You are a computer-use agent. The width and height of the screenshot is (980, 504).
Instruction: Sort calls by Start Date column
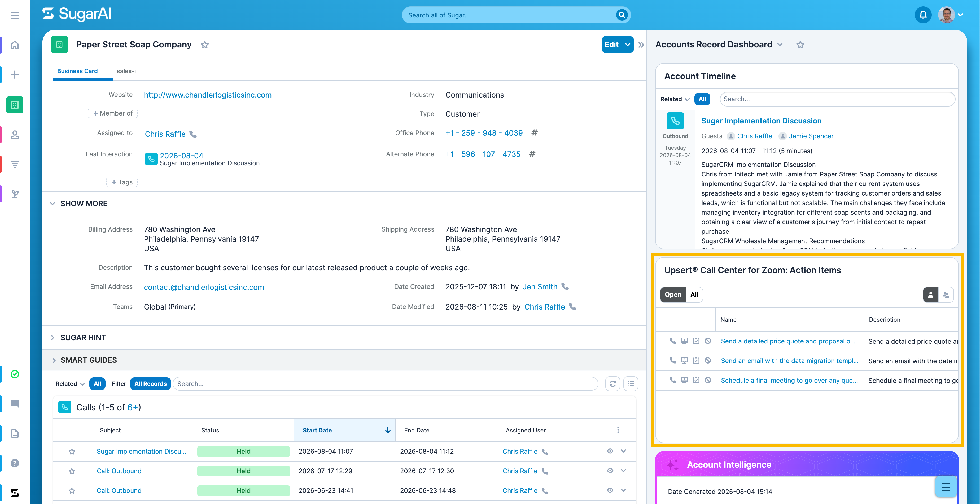tap(345, 430)
